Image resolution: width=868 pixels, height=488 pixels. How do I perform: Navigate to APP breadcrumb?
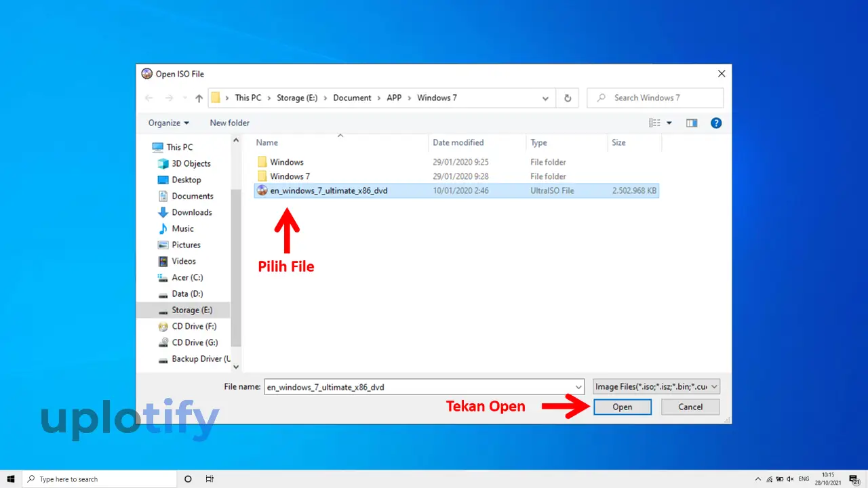pyautogui.click(x=394, y=98)
